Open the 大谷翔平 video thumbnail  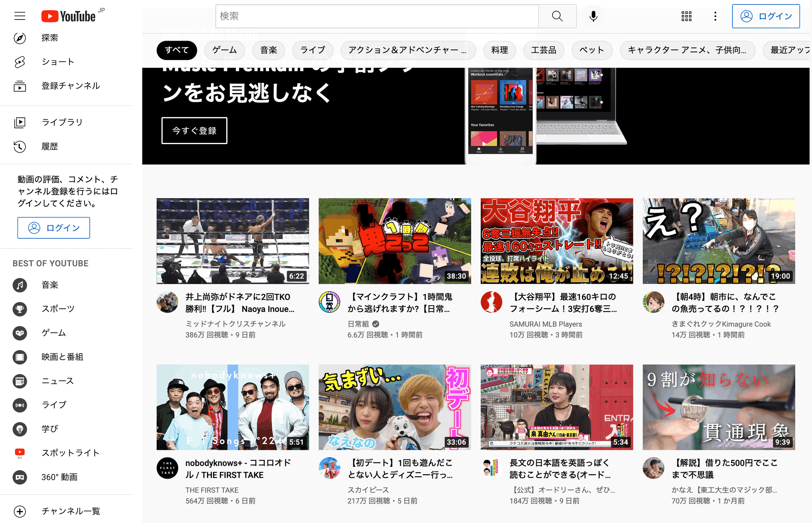coord(557,241)
